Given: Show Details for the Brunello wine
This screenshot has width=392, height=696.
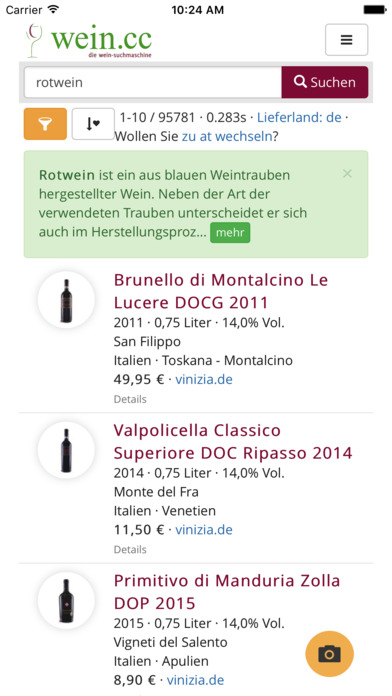Looking at the screenshot, I should coord(130,399).
